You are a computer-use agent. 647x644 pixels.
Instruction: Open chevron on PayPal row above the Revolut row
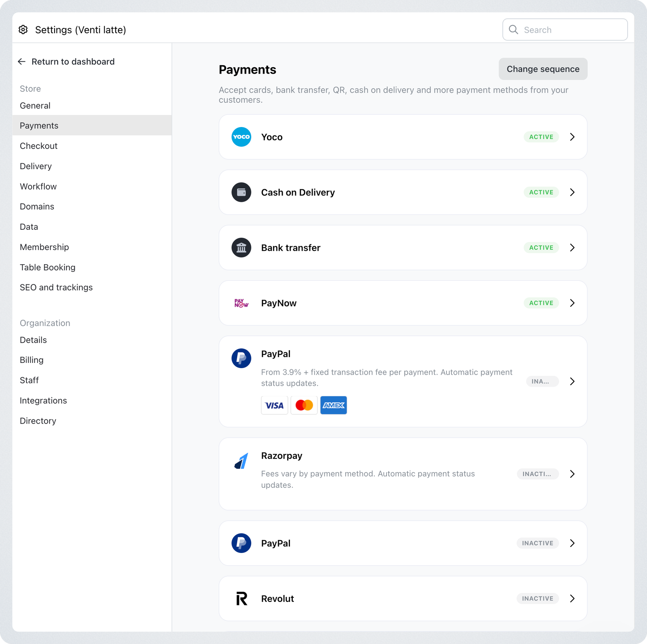click(572, 543)
